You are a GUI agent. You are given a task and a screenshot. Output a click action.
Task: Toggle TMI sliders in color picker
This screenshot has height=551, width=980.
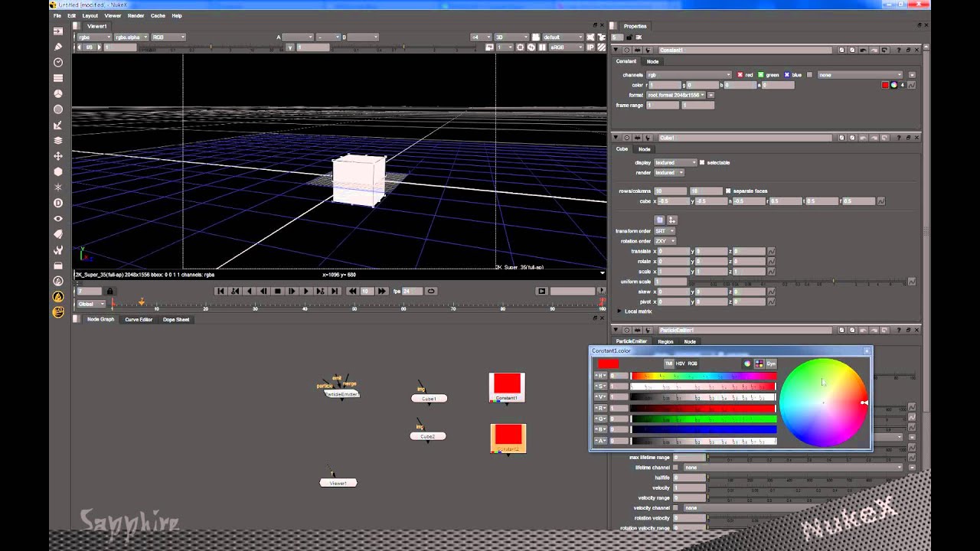pyautogui.click(x=668, y=364)
